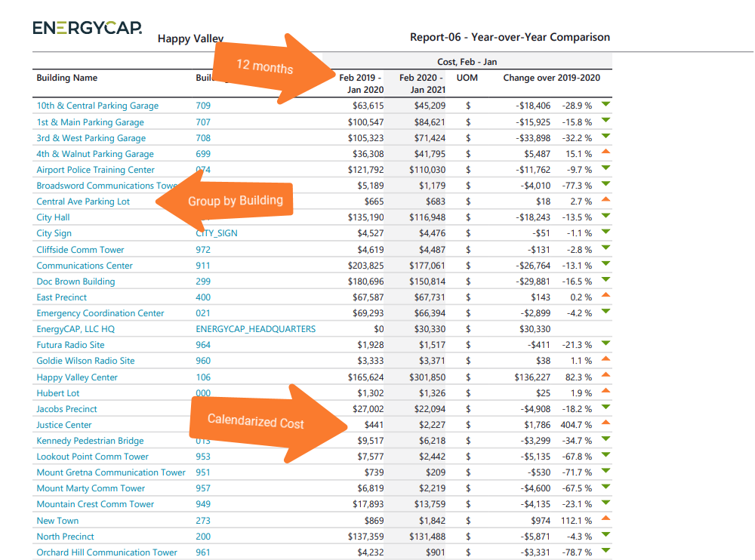Click building code 961

[x=203, y=552]
